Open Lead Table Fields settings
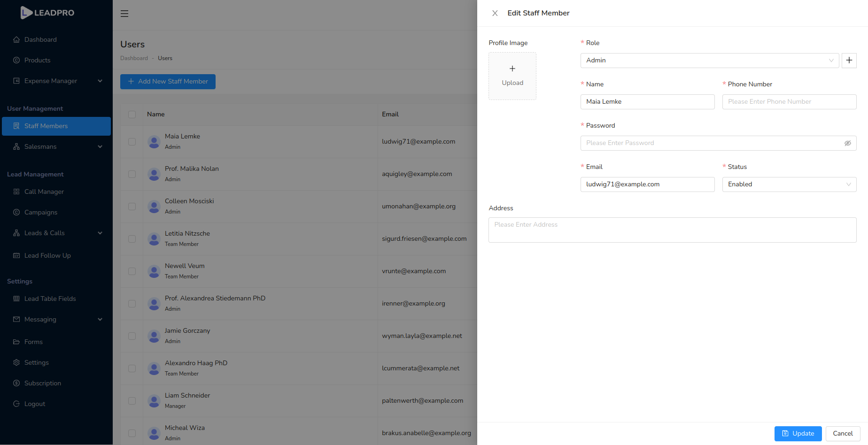This screenshot has height=445, width=868. (56, 299)
